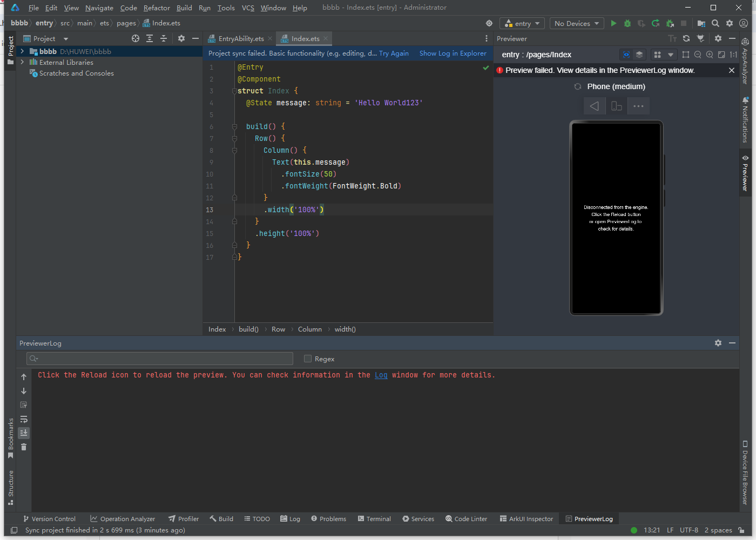
Task: Toggle soft-wrap in PreviewerLog sidebar
Action: coord(24,419)
